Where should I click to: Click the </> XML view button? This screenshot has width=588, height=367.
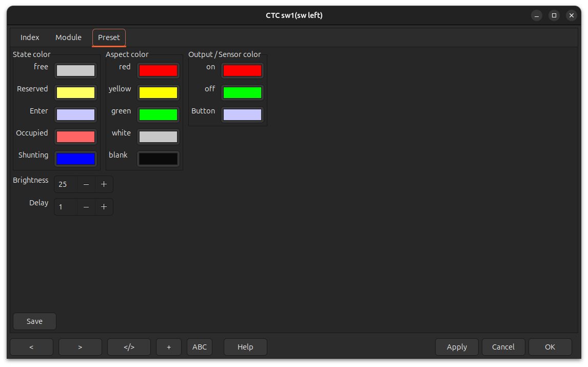[129, 347]
